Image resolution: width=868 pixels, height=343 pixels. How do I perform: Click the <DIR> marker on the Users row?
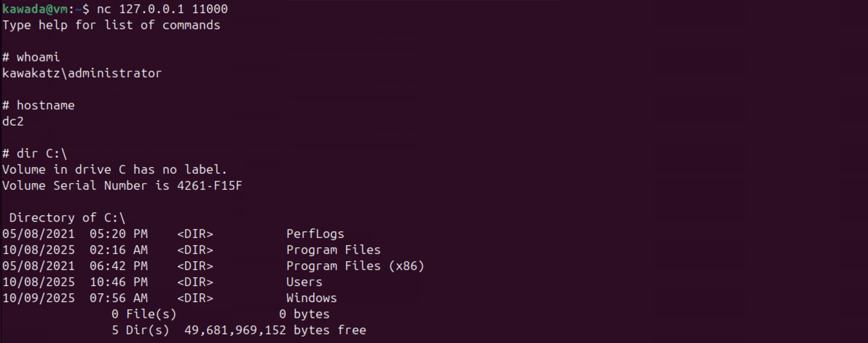pyautogui.click(x=195, y=282)
